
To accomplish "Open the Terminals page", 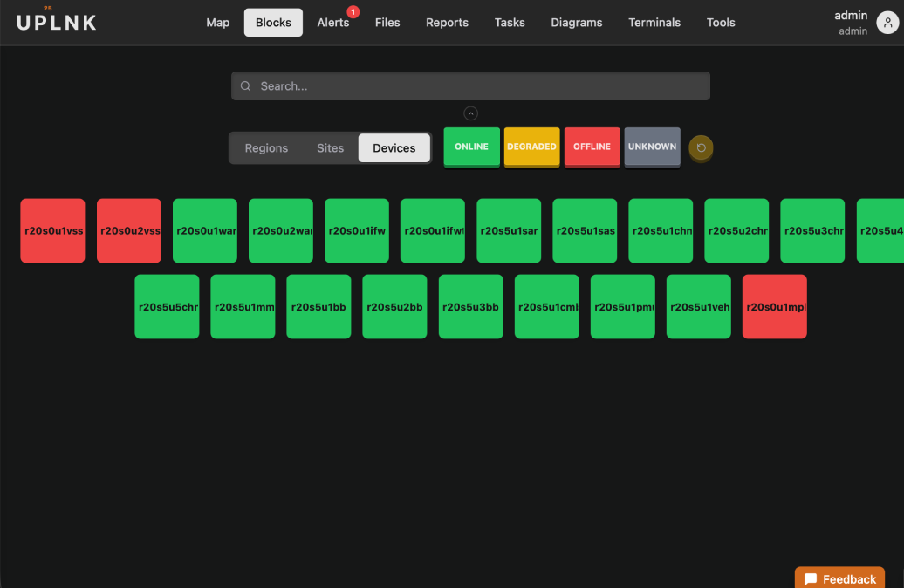I will (654, 23).
